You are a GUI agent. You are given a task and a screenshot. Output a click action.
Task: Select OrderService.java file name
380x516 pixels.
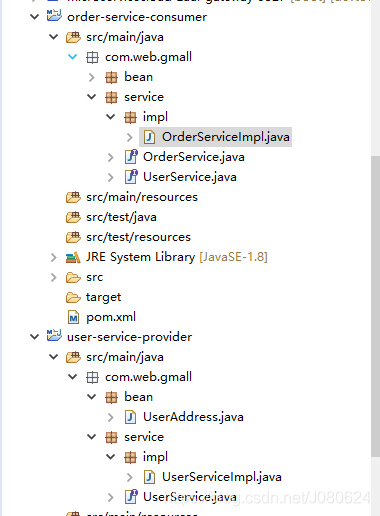click(194, 157)
